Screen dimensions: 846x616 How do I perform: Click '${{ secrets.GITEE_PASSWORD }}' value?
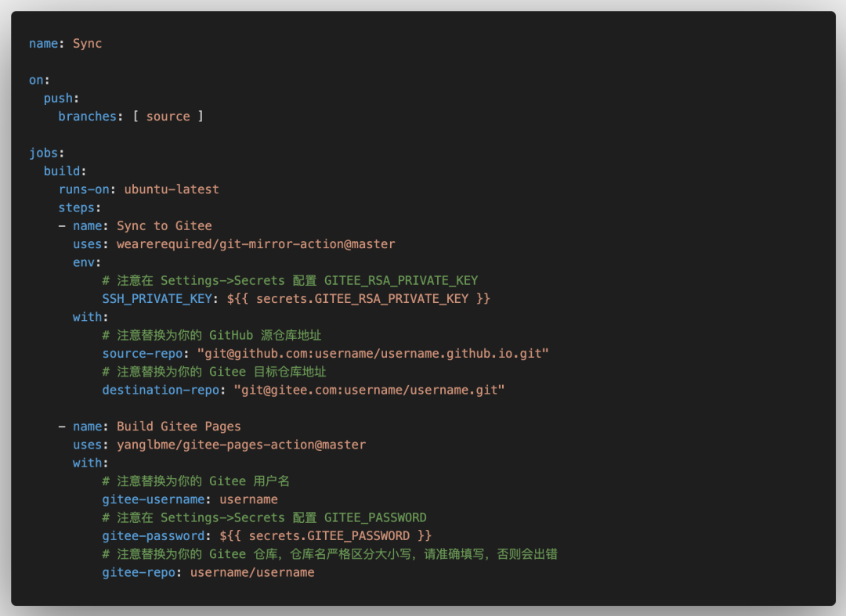pos(325,536)
